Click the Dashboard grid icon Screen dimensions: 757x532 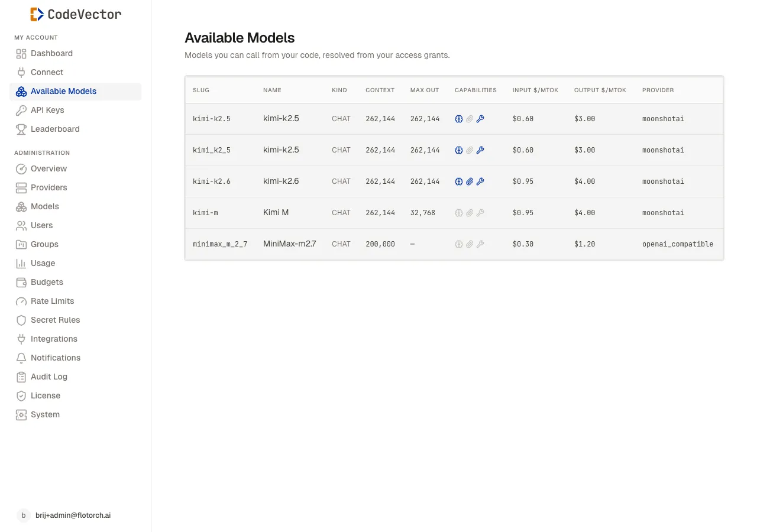[21, 54]
